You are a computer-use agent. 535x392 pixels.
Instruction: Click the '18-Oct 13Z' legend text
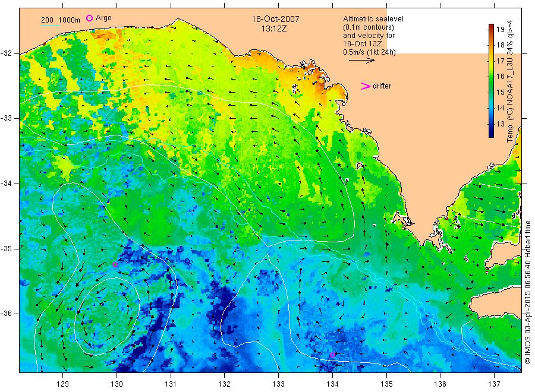point(363,43)
